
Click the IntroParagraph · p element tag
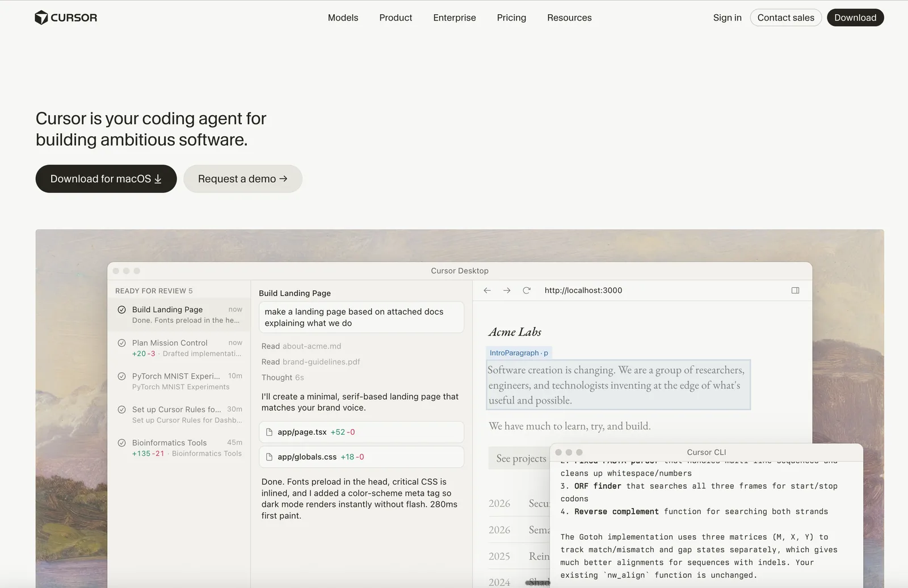tap(519, 353)
